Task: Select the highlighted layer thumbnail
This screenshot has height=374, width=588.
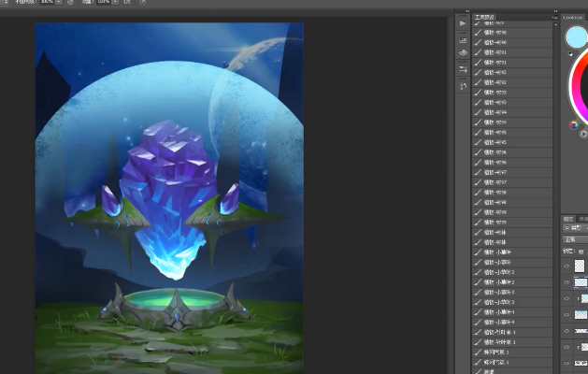Action: pos(581,282)
